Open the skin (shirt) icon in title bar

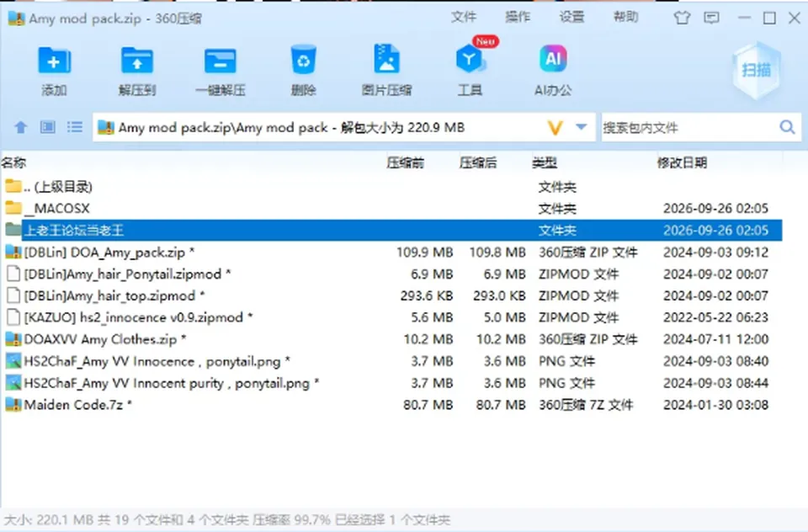coord(682,18)
